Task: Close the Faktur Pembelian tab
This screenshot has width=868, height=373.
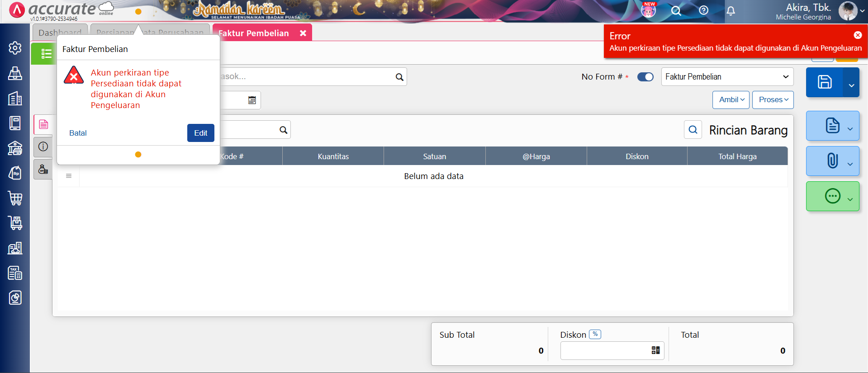Action: point(303,33)
